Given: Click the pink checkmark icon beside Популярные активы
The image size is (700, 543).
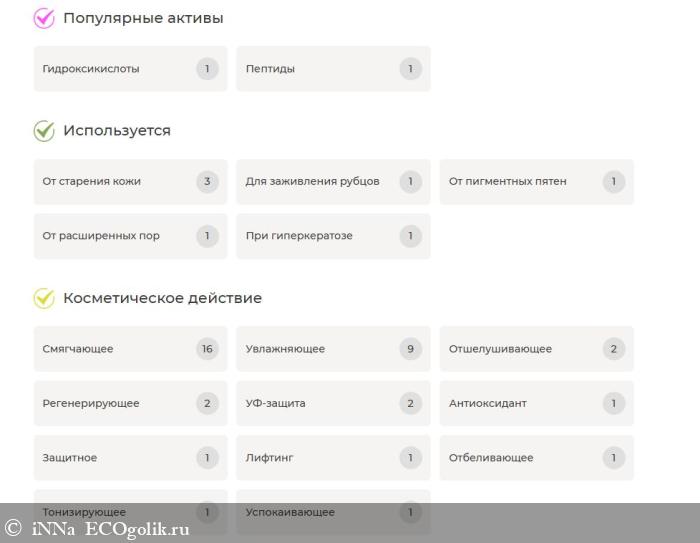Looking at the screenshot, I should click(x=44, y=18).
